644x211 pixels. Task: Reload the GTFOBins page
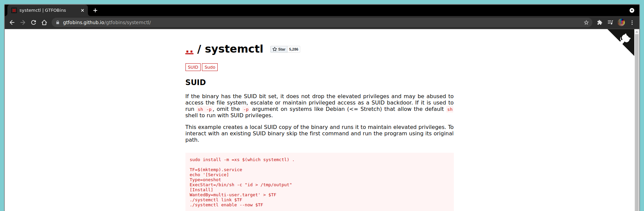pyautogui.click(x=34, y=22)
